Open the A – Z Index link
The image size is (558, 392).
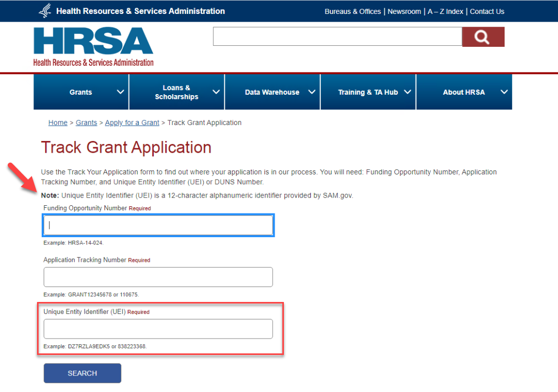tap(445, 11)
